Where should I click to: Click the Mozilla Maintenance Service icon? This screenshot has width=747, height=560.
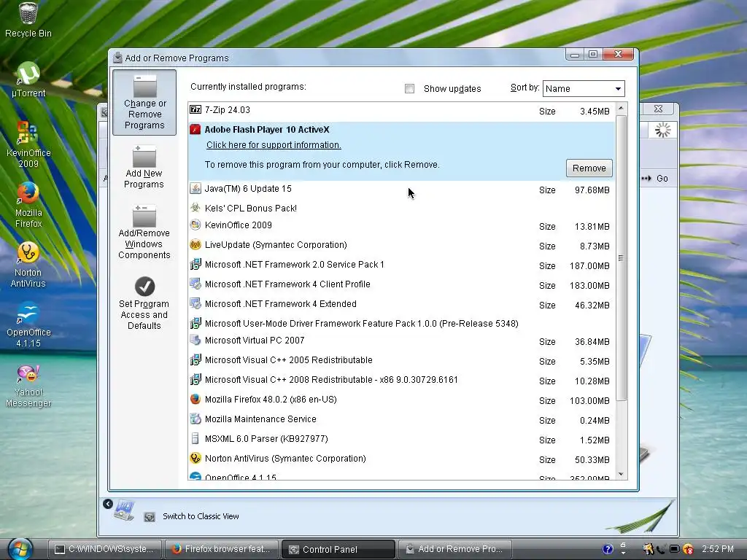click(x=196, y=419)
